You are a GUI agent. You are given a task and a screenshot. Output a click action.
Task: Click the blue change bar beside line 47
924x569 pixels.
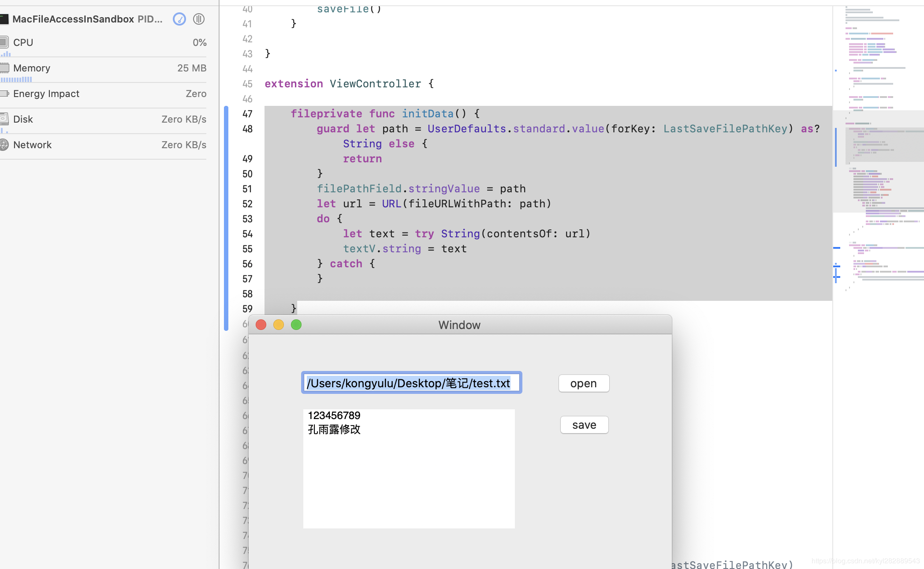tap(226, 114)
